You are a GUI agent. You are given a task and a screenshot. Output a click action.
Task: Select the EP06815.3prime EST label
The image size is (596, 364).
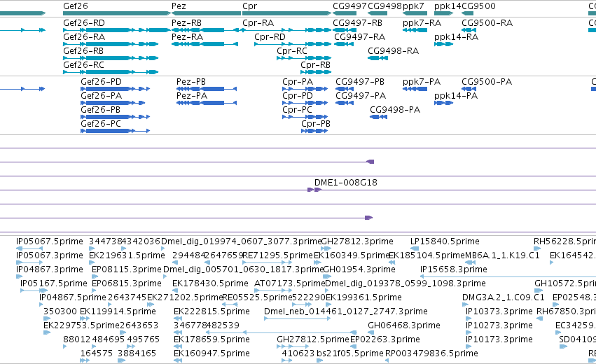tap(127, 283)
